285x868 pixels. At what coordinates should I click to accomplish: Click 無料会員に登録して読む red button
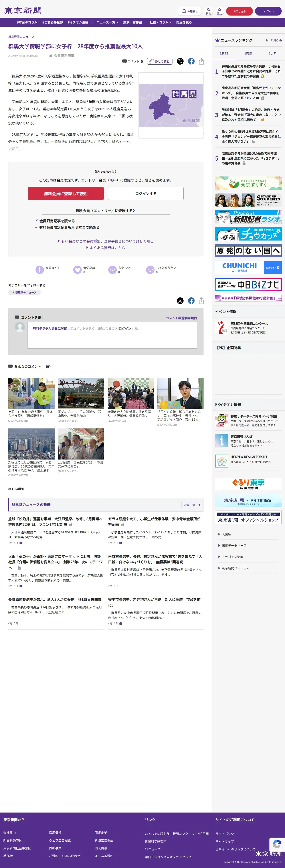coord(66,194)
